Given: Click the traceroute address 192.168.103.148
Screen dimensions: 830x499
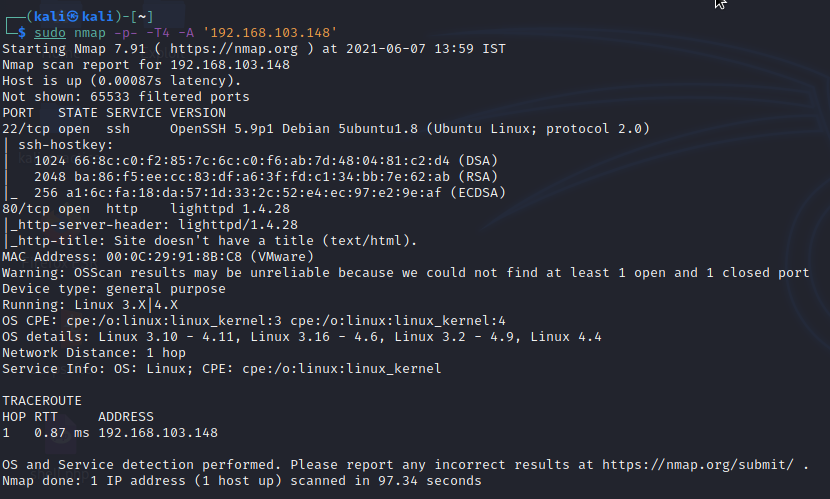Looking at the screenshot, I should pos(158,433).
